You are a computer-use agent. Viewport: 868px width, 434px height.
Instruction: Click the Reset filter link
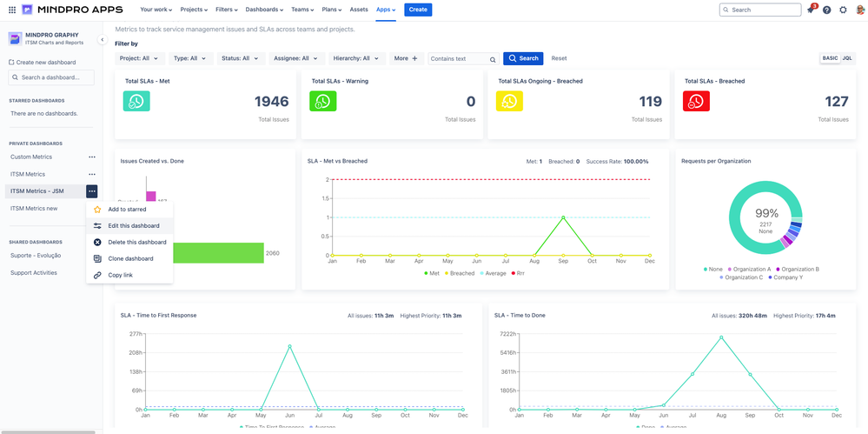(559, 58)
